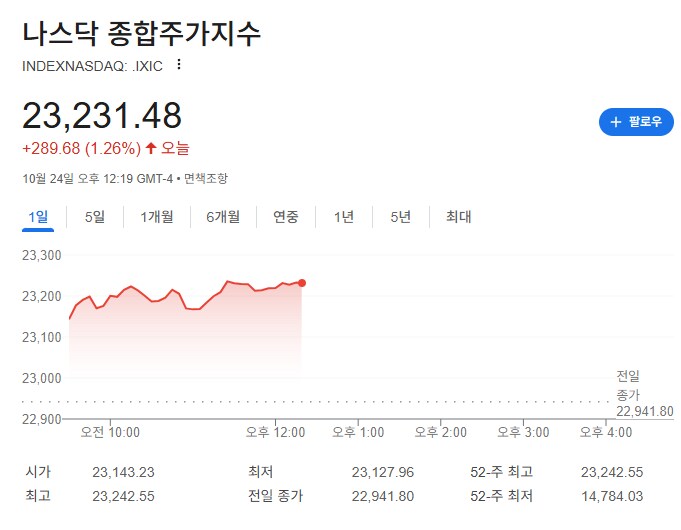Select the 6개월 range tab

click(223, 217)
